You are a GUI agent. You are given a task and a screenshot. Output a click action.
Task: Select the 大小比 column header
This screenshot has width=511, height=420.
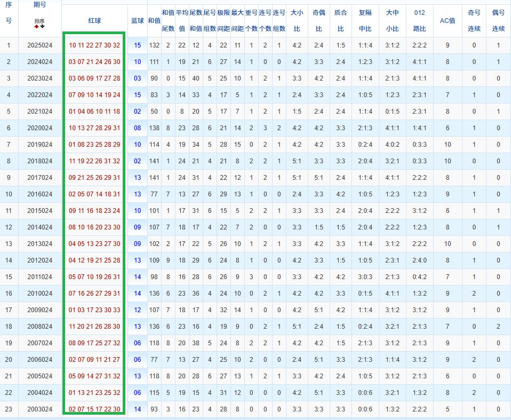point(297,21)
